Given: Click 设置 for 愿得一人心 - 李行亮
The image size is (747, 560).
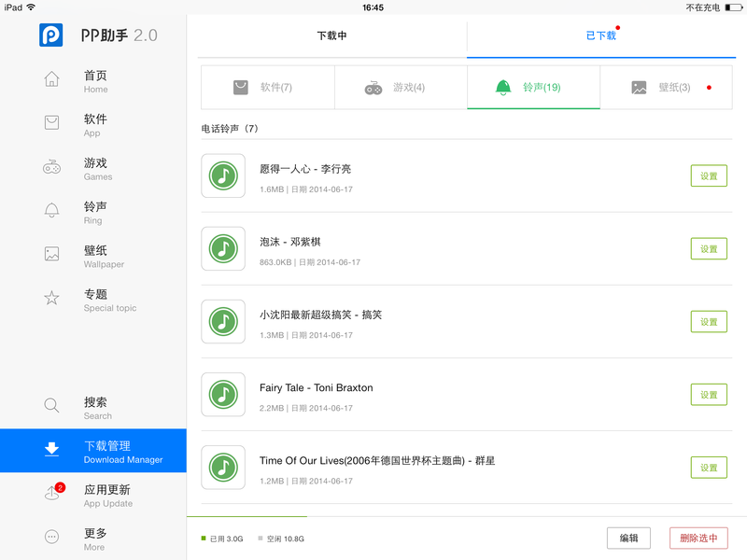Looking at the screenshot, I should (709, 175).
